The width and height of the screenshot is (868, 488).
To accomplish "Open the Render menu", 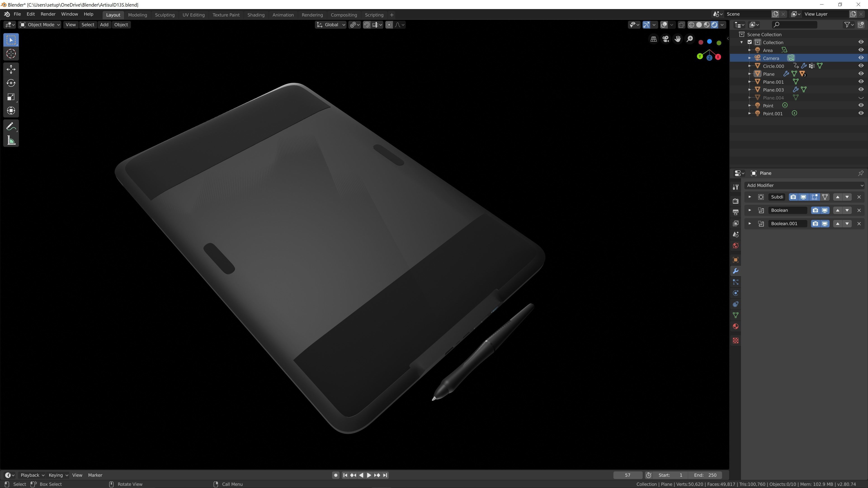I will [x=48, y=14].
